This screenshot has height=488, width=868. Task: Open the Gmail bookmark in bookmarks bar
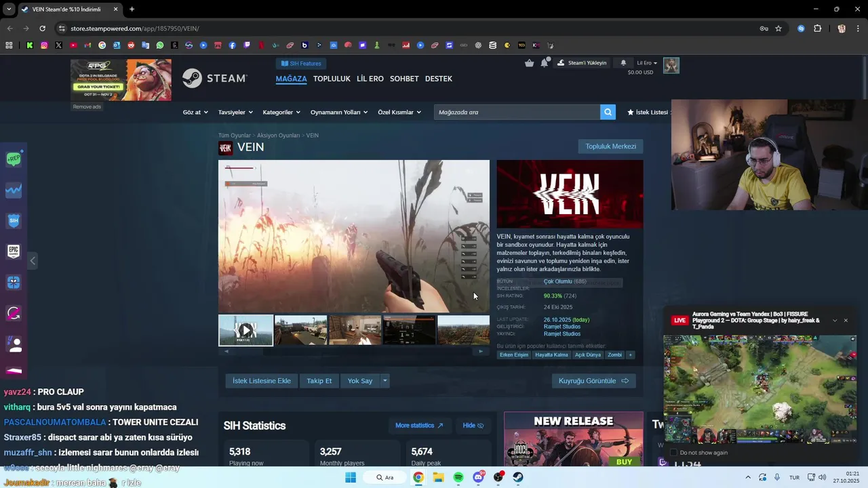[x=87, y=45]
